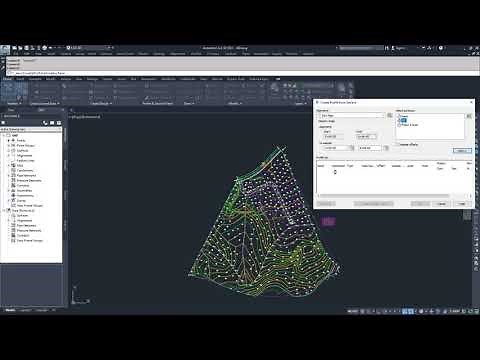Expand the Sites node in Toolspace

(9, 165)
